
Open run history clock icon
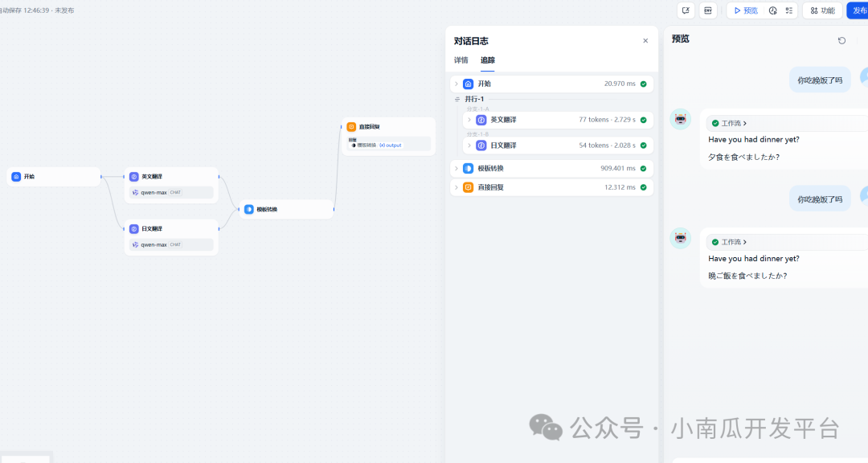(773, 10)
